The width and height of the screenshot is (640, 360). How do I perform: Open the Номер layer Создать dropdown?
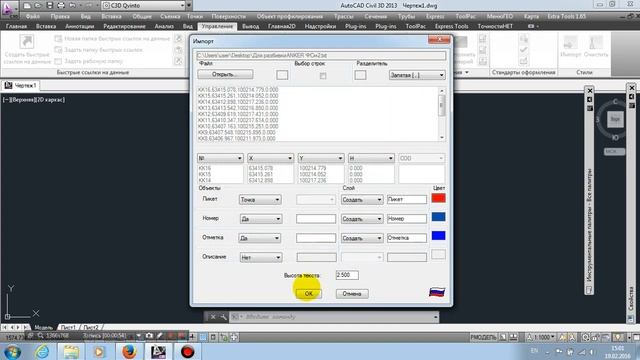[x=362, y=219]
